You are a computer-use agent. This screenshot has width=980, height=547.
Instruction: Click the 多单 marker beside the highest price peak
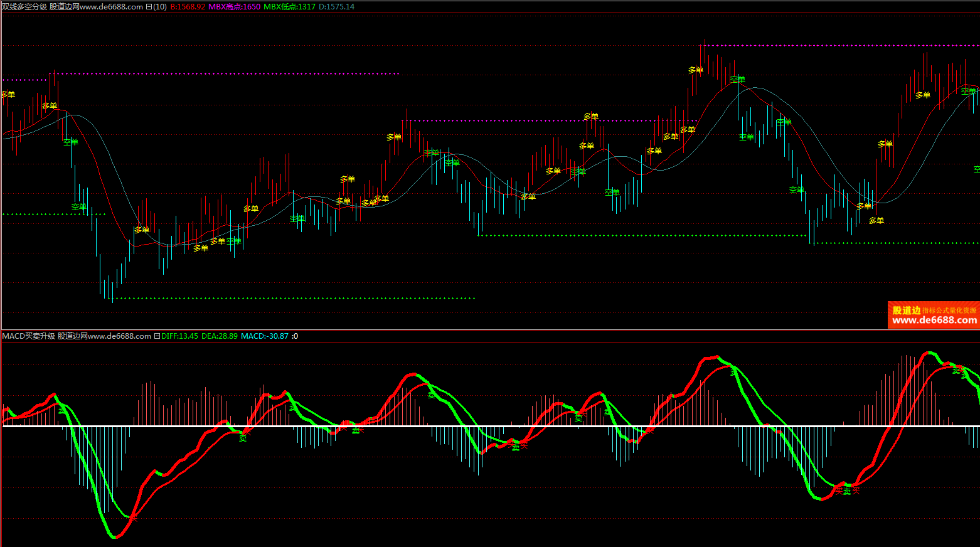695,70
